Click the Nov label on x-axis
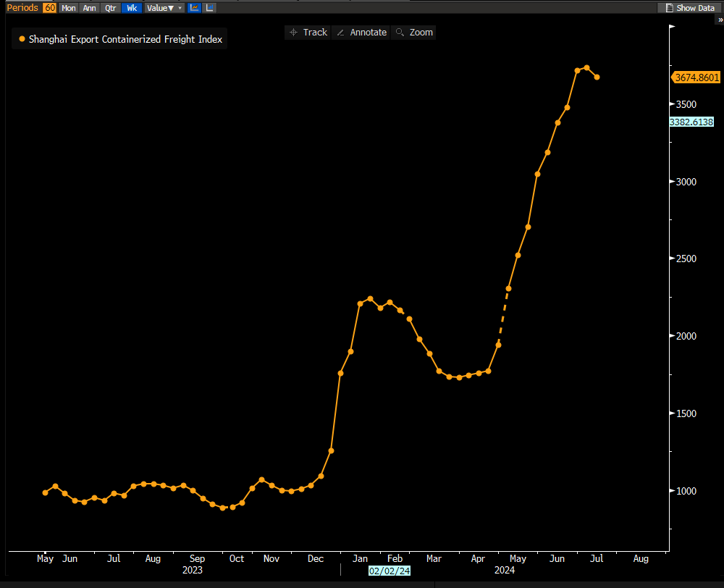 click(x=271, y=558)
